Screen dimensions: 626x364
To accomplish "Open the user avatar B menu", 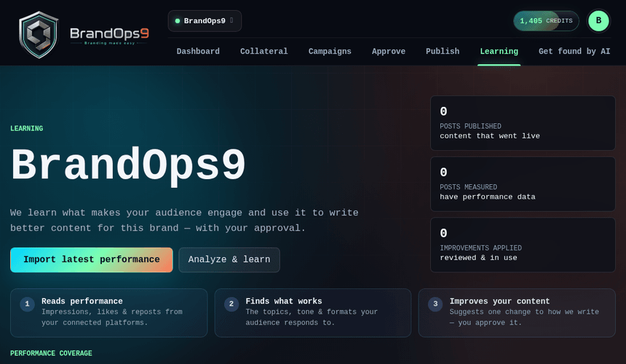I will pos(598,21).
